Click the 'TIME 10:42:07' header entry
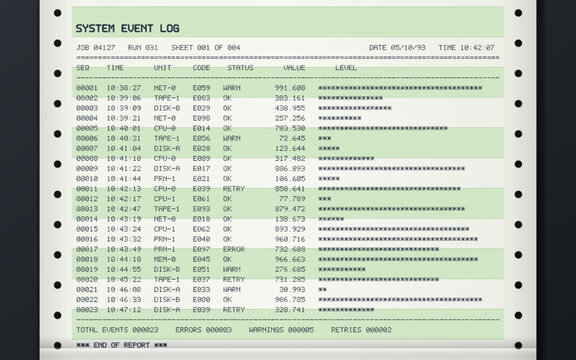Screen dimensions: 576x360 (x=466, y=47)
